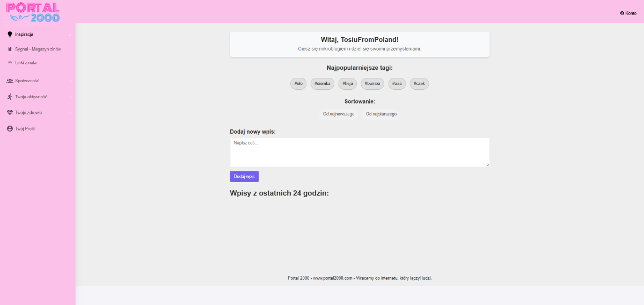The width and height of the screenshot is (644, 305).
Task: Click the people group icon for Społeczność
Action: [10, 81]
